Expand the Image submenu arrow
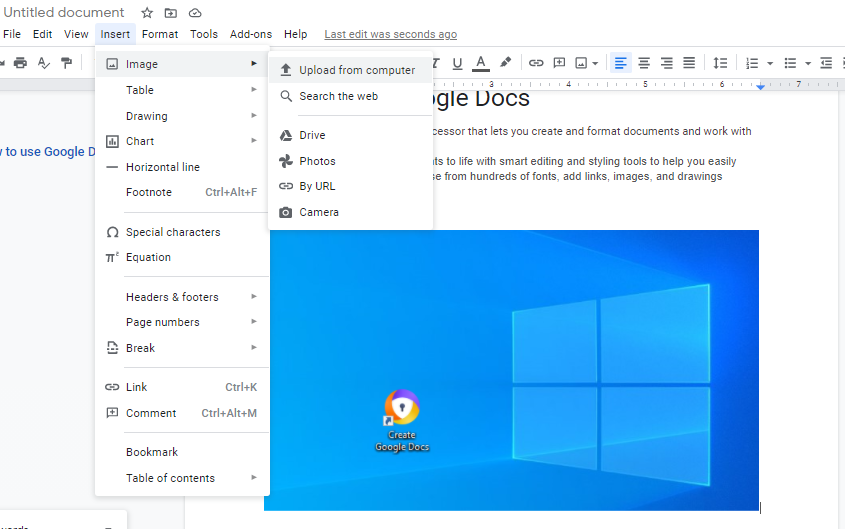 tap(253, 64)
